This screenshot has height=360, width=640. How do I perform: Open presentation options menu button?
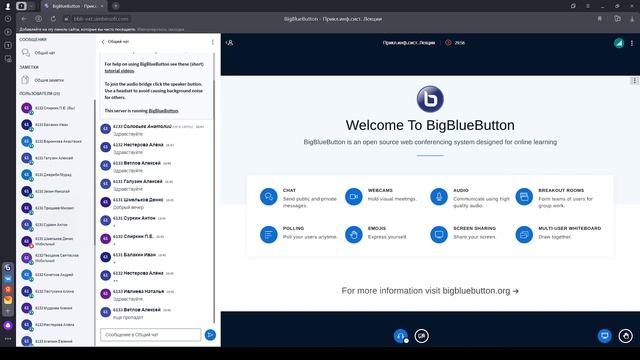pos(634,80)
